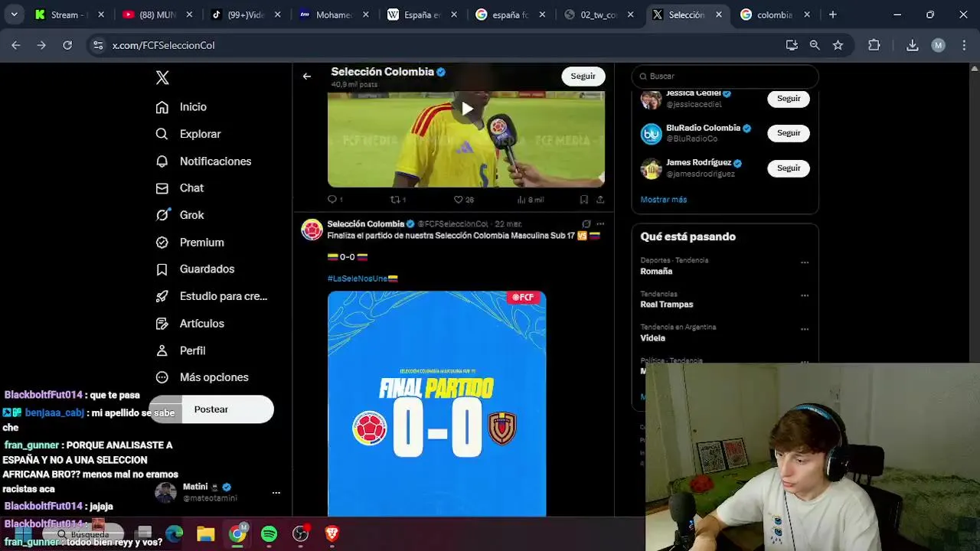Go back with the profile header arrow
Image resolution: width=980 pixels, height=551 pixels.
click(307, 76)
